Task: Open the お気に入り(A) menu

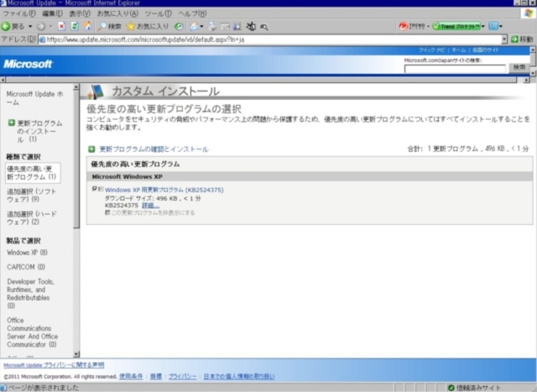Action: click(117, 13)
